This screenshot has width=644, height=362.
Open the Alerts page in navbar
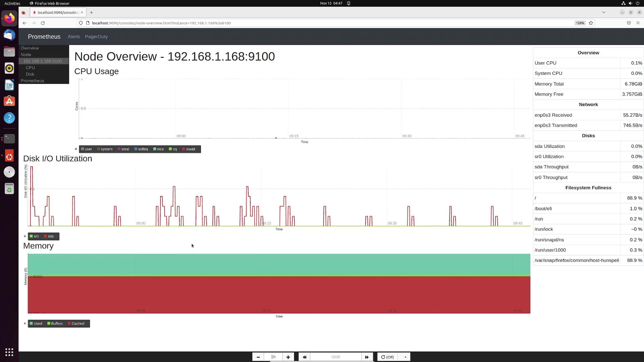click(74, 37)
